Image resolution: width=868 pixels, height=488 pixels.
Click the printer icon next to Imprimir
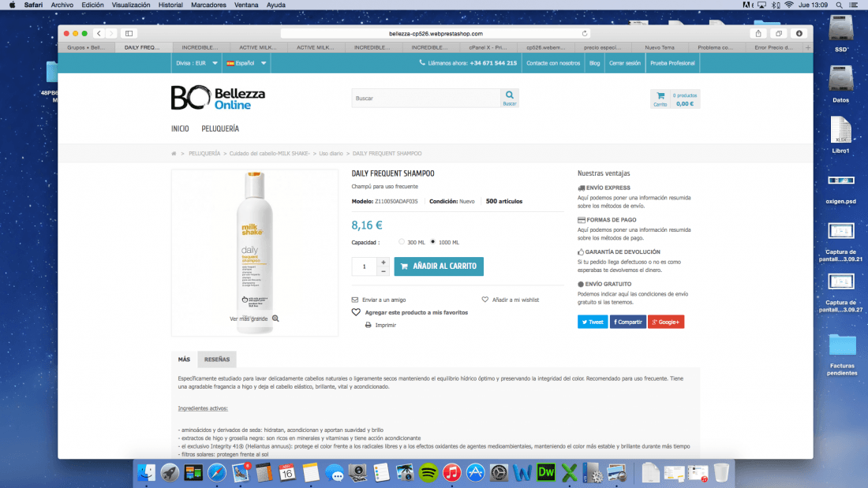[369, 326]
